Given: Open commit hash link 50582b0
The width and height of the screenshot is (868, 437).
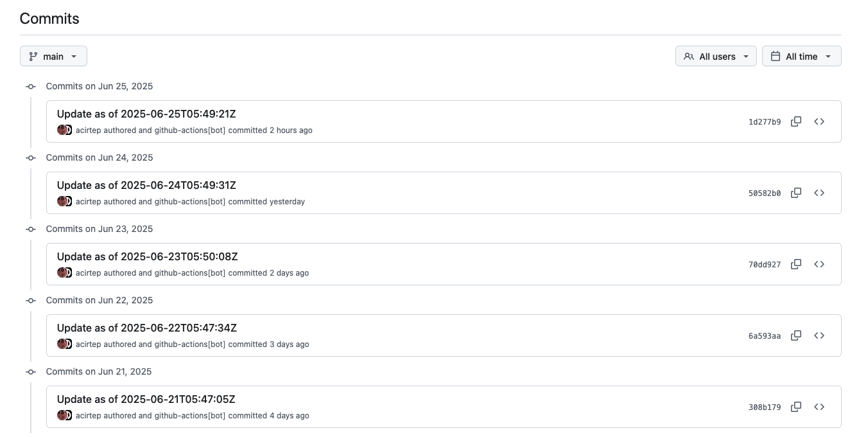Looking at the screenshot, I should click(764, 193).
